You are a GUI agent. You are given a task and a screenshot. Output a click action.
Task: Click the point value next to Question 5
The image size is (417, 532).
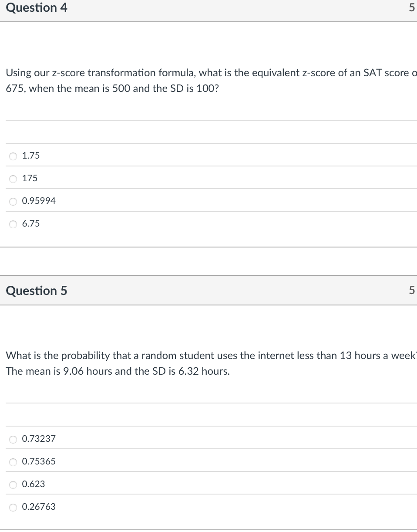click(411, 290)
